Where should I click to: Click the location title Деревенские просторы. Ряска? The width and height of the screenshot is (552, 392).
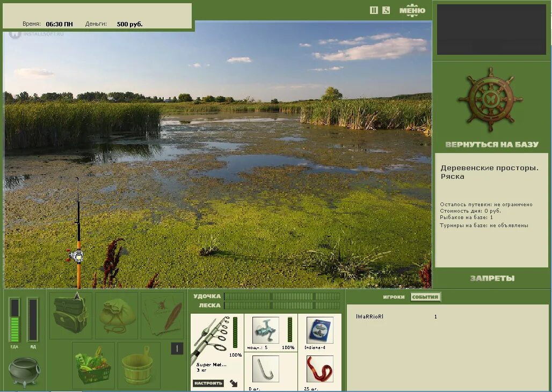pyautogui.click(x=489, y=172)
